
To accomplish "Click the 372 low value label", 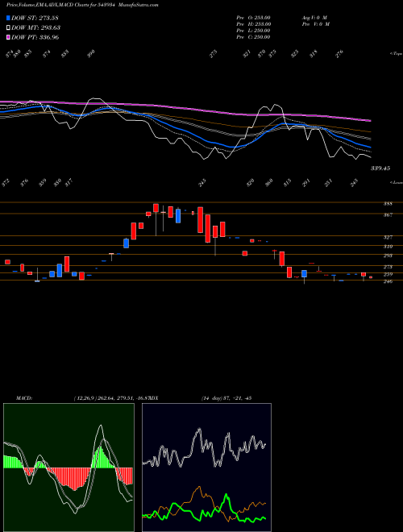I will pos(6,183).
